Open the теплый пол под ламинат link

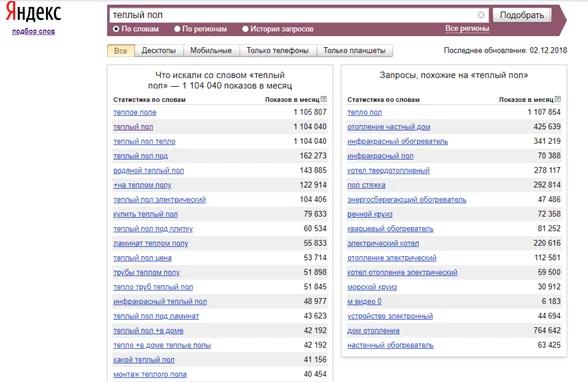[156, 316]
